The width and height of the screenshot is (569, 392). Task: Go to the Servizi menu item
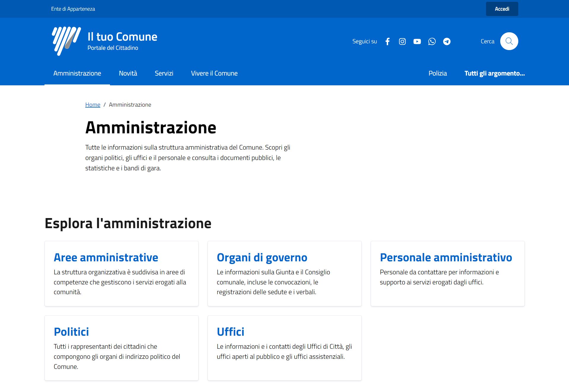tap(164, 73)
